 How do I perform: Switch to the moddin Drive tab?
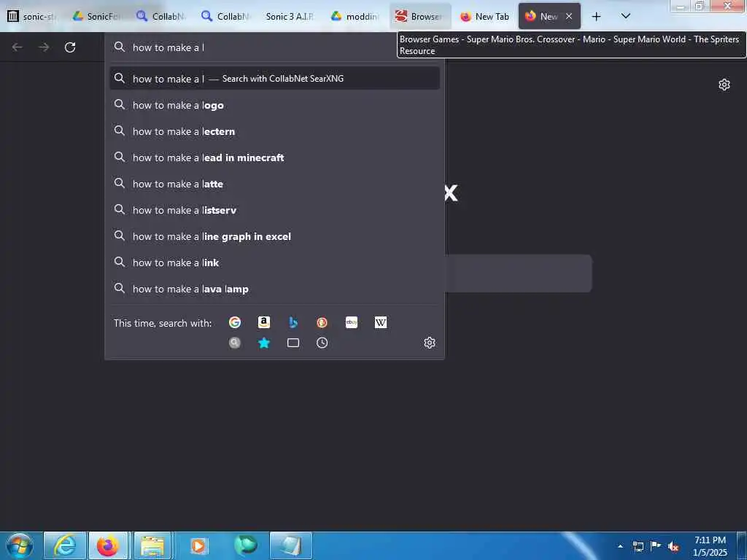355,16
